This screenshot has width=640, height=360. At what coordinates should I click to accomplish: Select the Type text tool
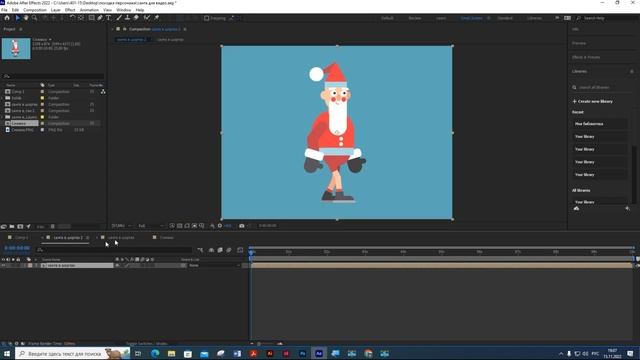coord(109,18)
